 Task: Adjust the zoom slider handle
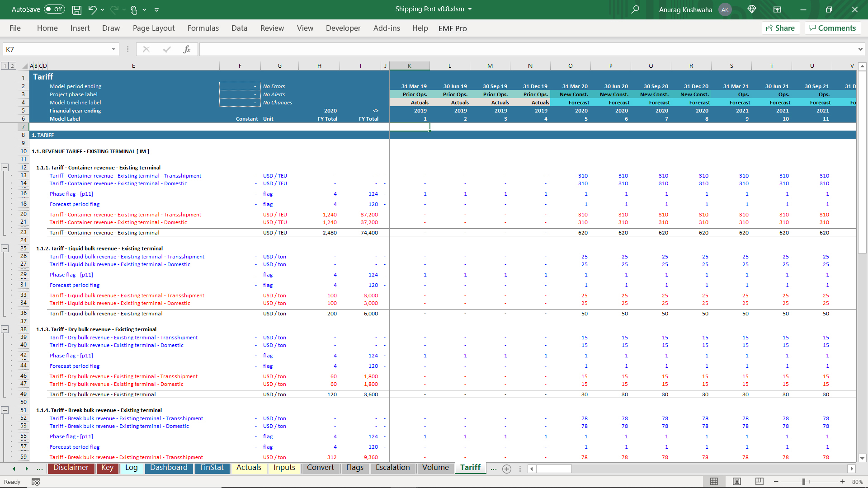pyautogui.click(x=804, y=482)
